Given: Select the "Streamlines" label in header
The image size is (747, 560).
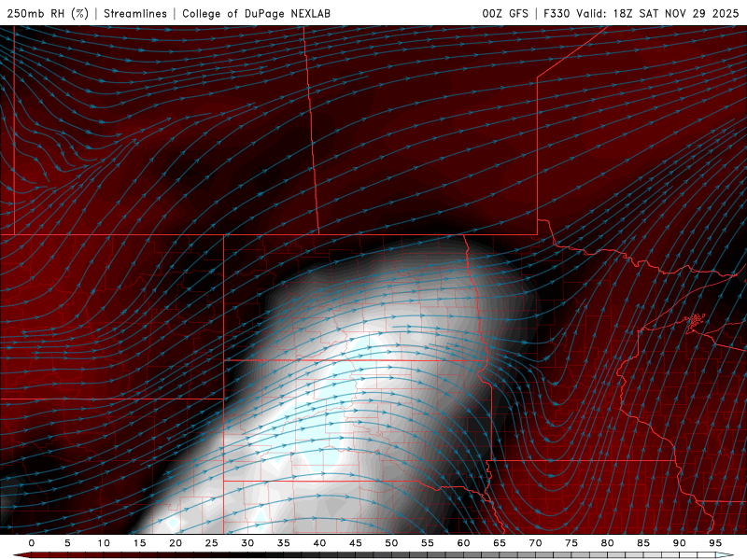Looking at the screenshot, I should 135,13.
